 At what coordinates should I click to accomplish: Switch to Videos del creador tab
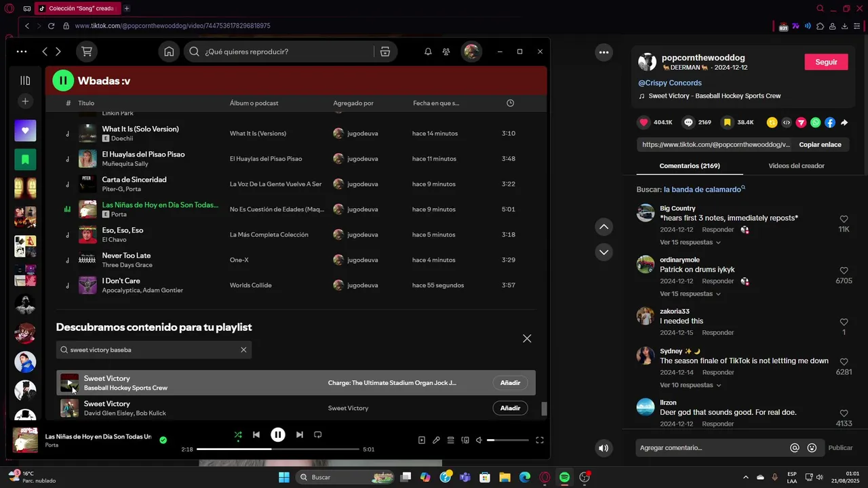click(x=796, y=166)
